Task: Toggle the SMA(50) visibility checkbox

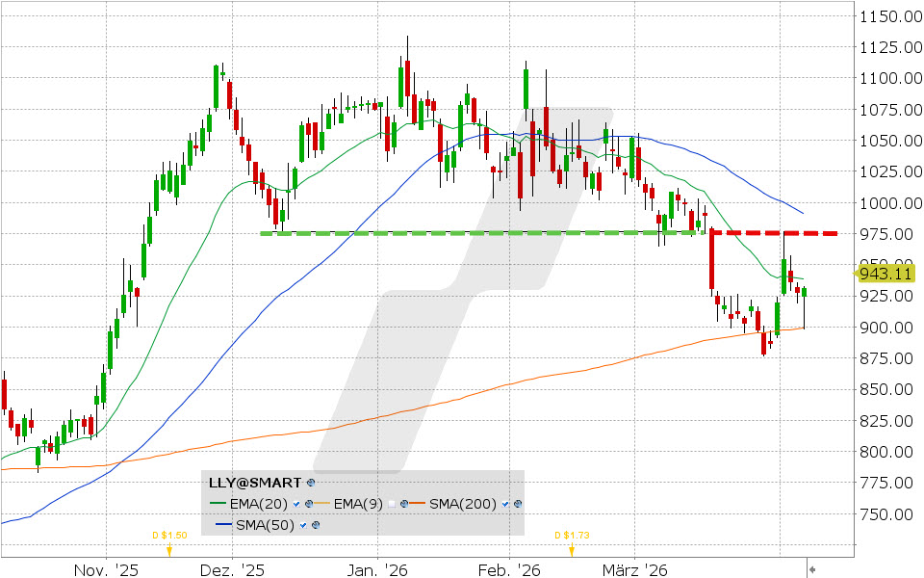Action: point(304,525)
